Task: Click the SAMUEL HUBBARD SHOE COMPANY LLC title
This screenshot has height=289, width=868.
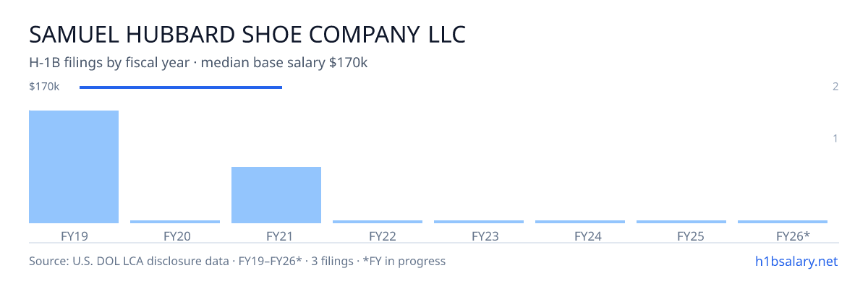Action: (x=247, y=35)
